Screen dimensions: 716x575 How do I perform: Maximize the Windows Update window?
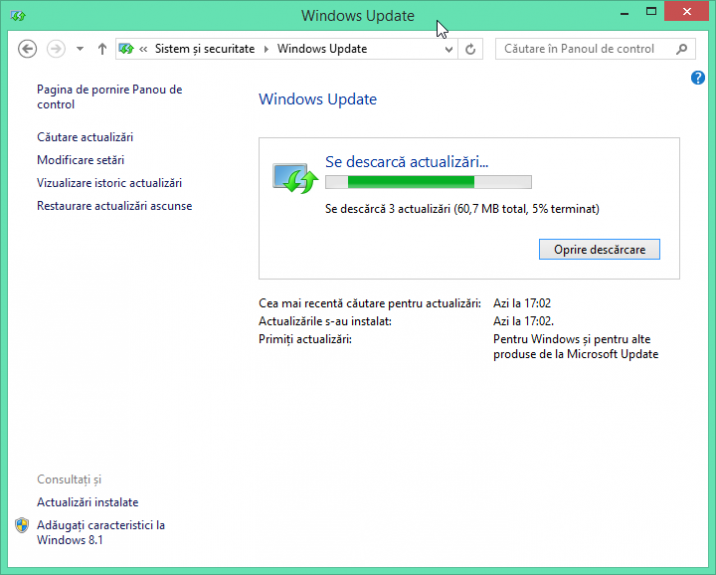651,12
